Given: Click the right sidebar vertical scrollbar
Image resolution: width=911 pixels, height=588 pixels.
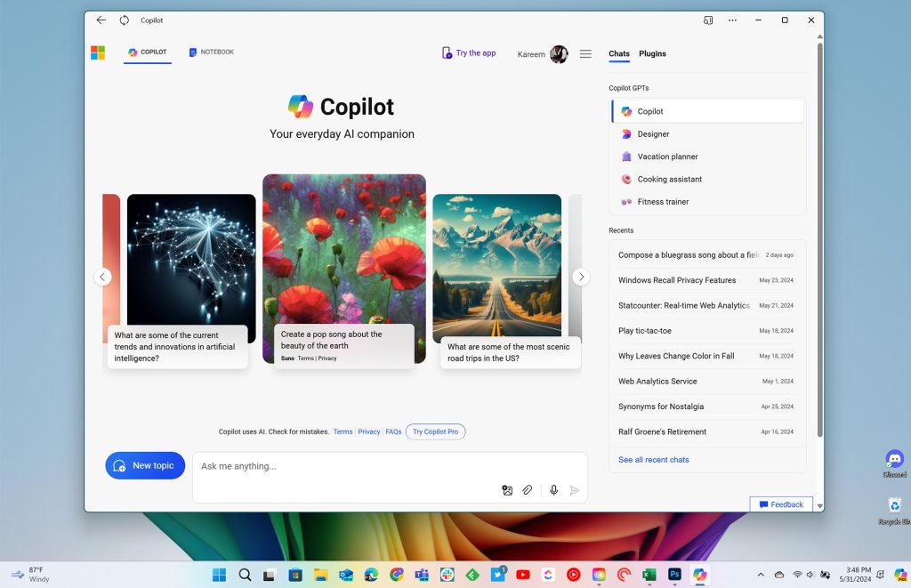Looking at the screenshot, I should tap(819, 238).
